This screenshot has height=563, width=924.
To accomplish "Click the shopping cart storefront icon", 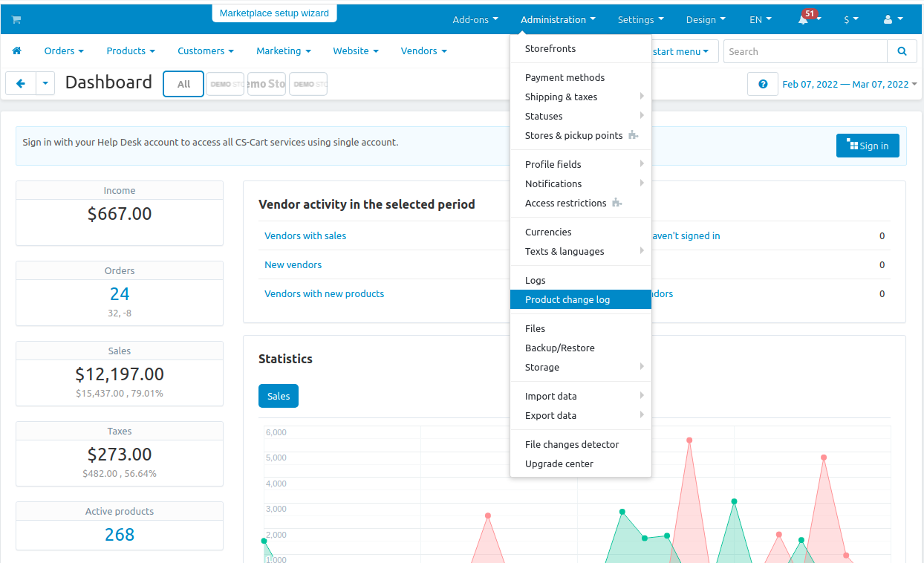I will (16, 19).
